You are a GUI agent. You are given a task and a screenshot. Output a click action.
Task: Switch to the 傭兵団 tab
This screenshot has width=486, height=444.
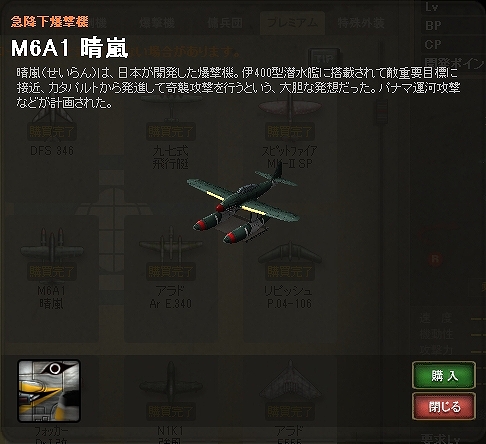pos(225,23)
